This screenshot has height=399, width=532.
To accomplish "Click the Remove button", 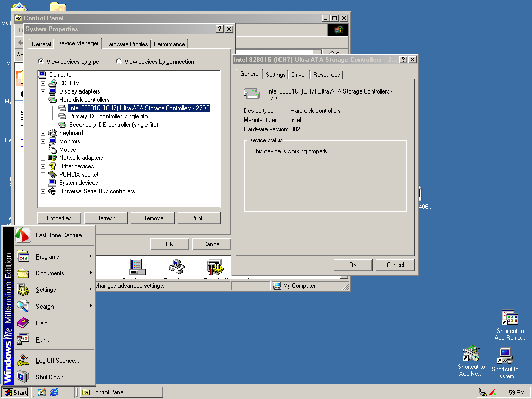I will pyautogui.click(x=153, y=218).
